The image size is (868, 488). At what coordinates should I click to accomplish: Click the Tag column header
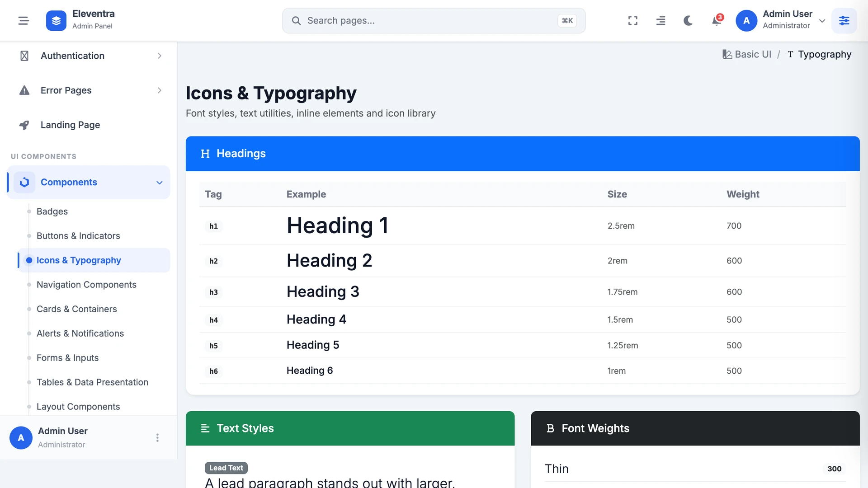click(x=213, y=194)
